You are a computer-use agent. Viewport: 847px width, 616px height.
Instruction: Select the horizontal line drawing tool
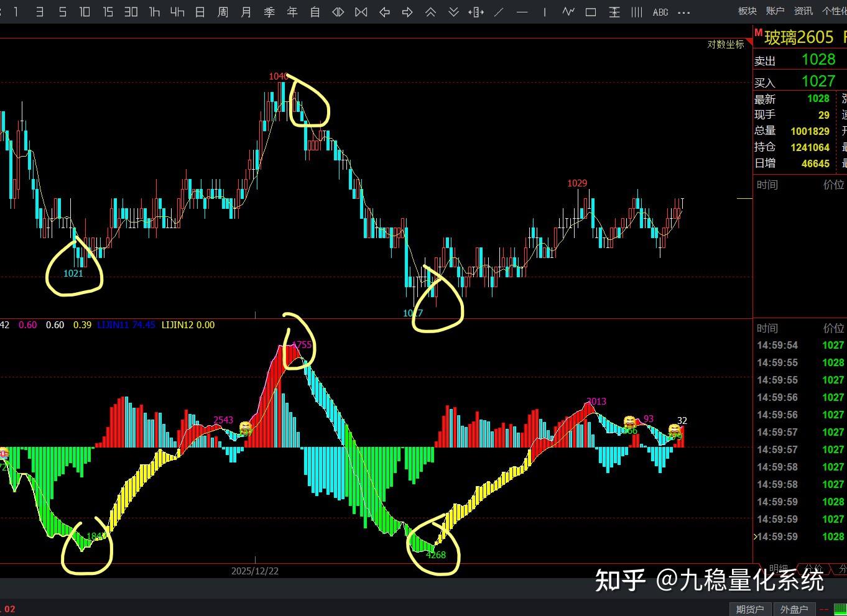522,12
